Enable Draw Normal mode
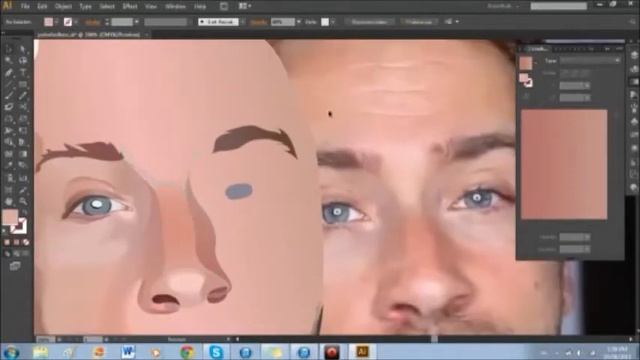 [x=7, y=254]
